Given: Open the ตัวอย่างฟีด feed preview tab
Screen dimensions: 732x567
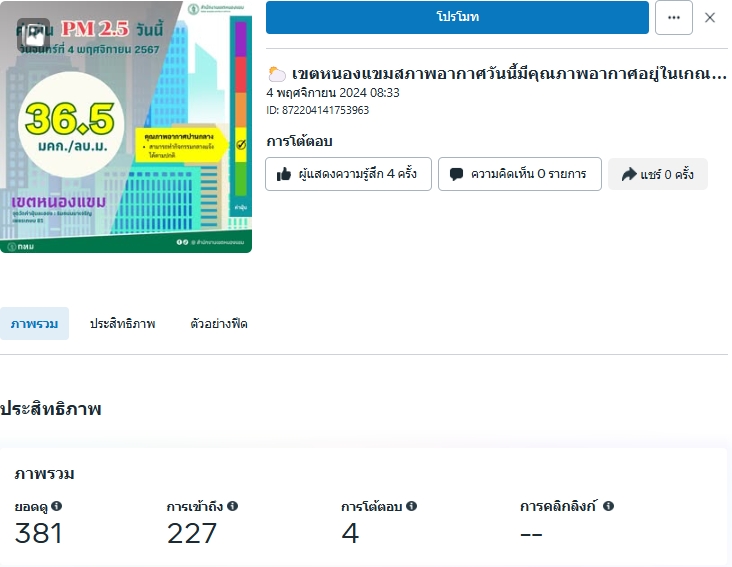Looking at the screenshot, I should (218, 324).
